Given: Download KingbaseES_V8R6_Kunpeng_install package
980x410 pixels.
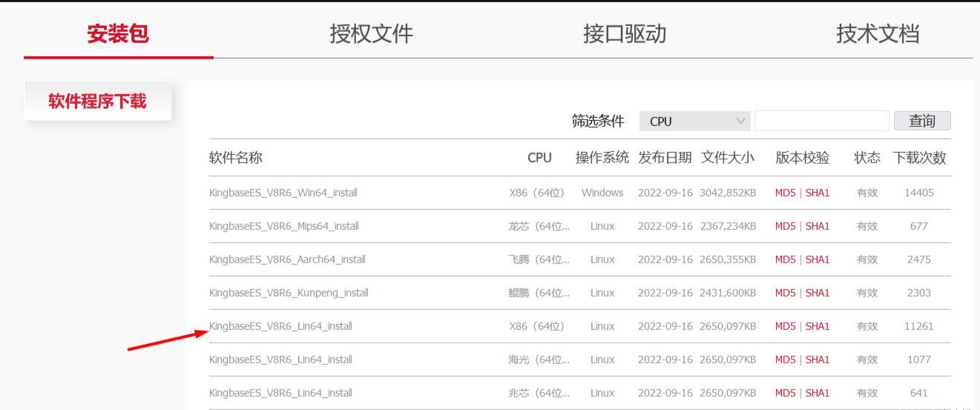Looking at the screenshot, I should point(289,293).
